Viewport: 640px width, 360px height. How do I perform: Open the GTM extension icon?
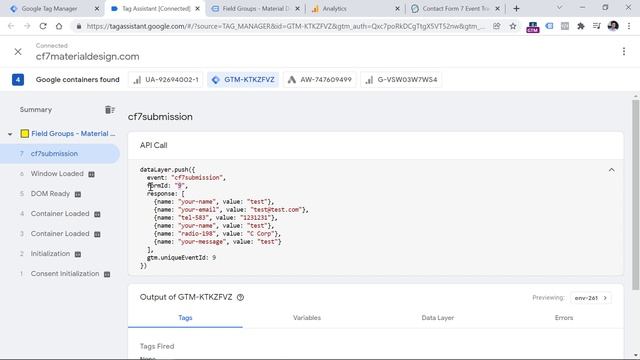[533, 27]
